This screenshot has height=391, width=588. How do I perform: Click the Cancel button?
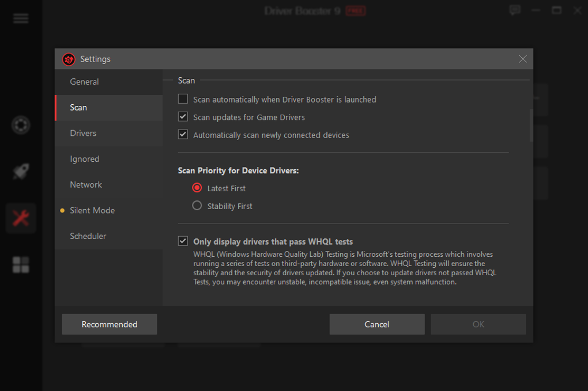pos(377,324)
